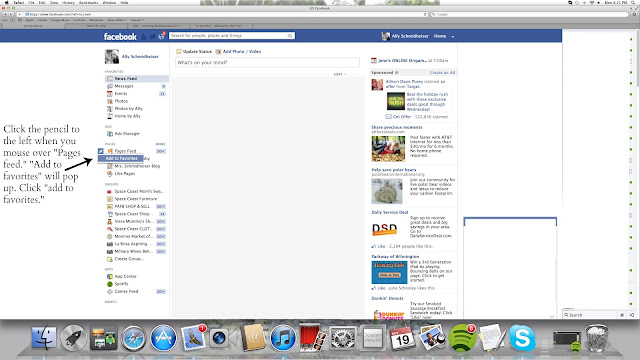This screenshot has height=360, width=640.
Task: Open friend requests icon in Facebook header
Action: (144, 37)
